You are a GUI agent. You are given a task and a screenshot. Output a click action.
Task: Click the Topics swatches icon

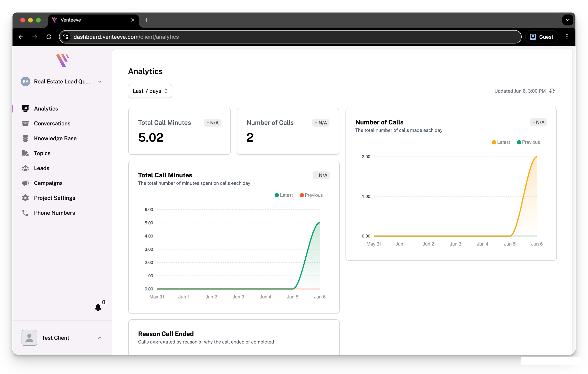click(x=25, y=153)
